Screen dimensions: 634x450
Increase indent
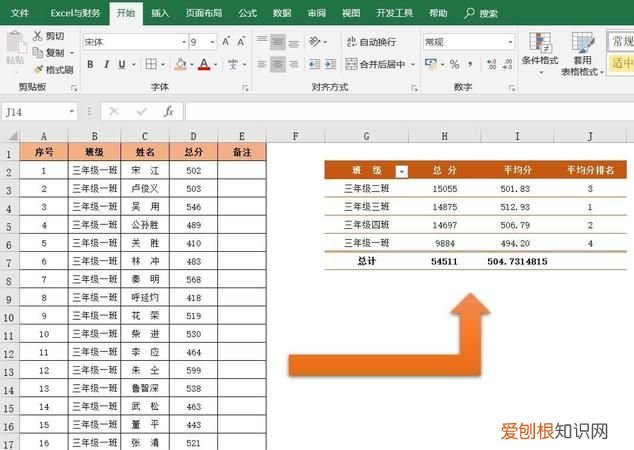(330, 64)
